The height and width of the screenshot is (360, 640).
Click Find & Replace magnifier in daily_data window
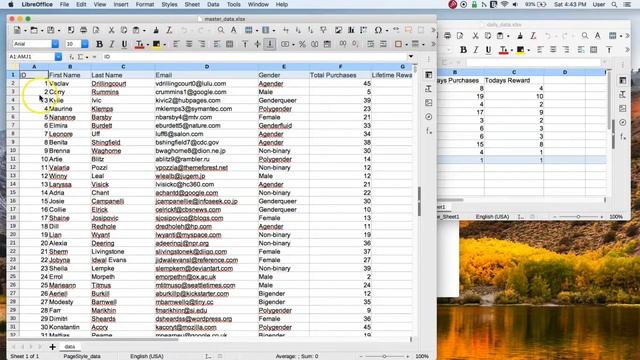pos(585,36)
